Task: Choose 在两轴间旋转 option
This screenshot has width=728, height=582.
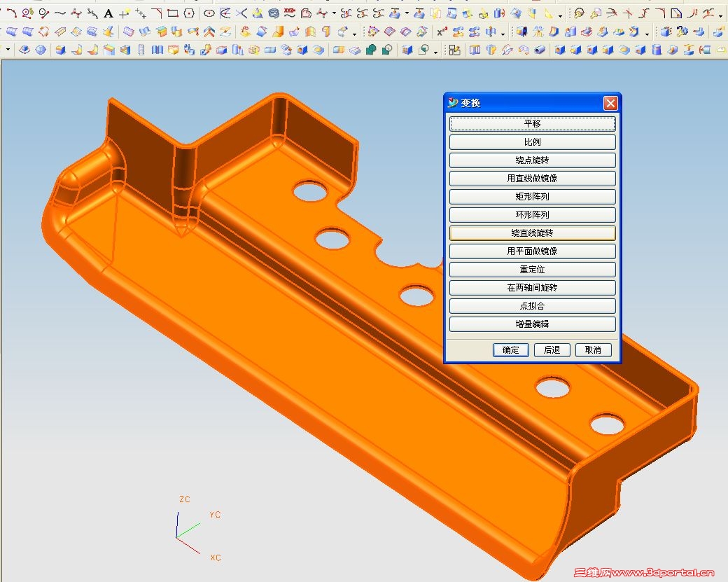Action: click(533, 288)
